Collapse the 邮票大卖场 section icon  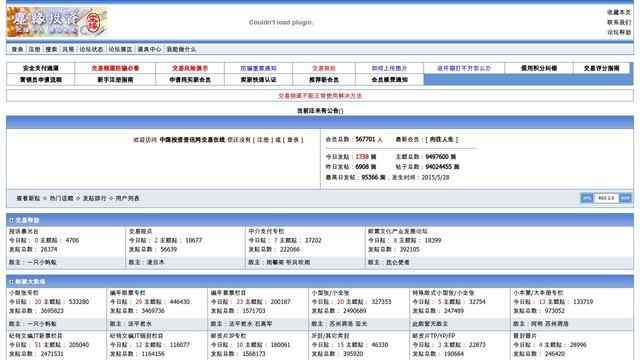click(11, 282)
